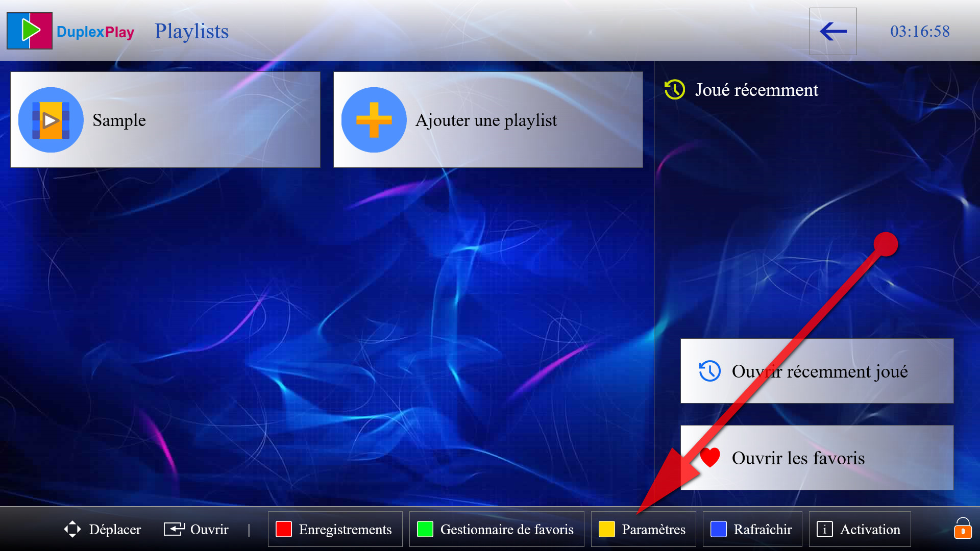Click the DuplexPlay logo icon
Image resolution: width=980 pixels, height=551 pixels.
click(x=29, y=31)
